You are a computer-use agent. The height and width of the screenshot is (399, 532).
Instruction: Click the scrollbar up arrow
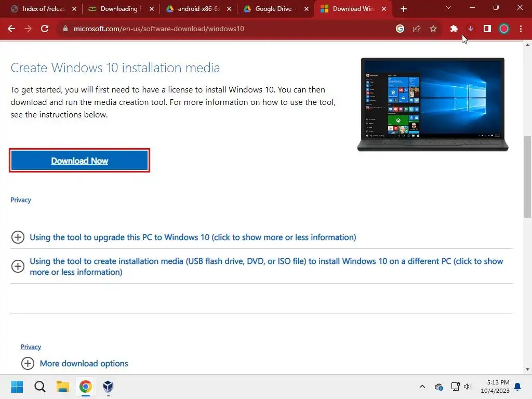(x=527, y=45)
